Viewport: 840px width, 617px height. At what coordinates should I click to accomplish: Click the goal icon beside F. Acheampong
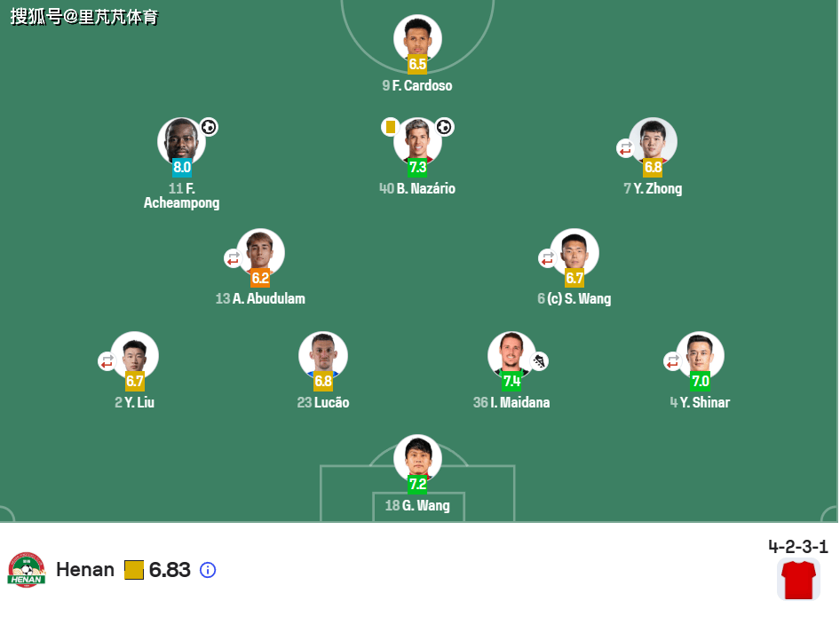[209, 127]
